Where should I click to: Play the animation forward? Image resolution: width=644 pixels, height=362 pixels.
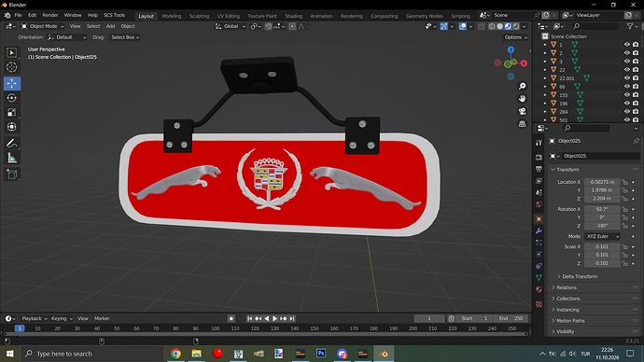pos(275,318)
